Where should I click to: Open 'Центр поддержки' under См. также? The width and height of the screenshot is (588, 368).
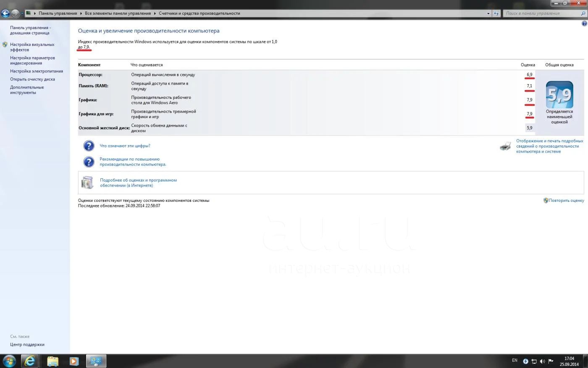[27, 344]
